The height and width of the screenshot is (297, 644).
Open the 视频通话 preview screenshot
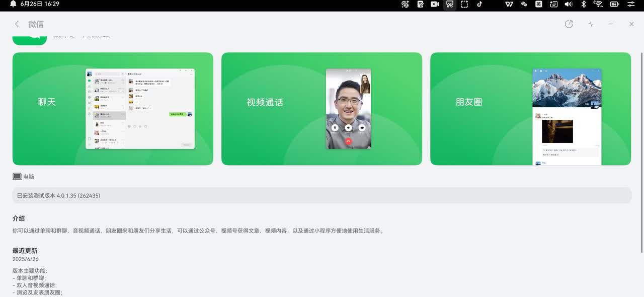pyautogui.click(x=321, y=109)
